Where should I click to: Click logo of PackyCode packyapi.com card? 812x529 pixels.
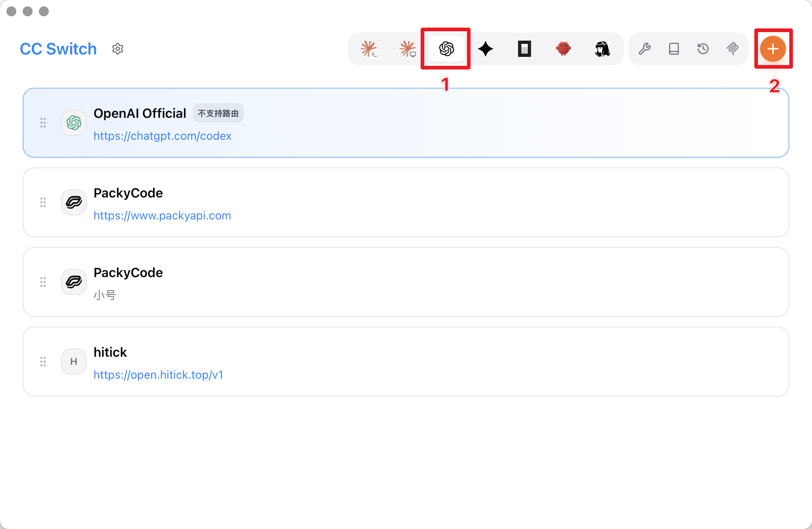click(x=74, y=202)
